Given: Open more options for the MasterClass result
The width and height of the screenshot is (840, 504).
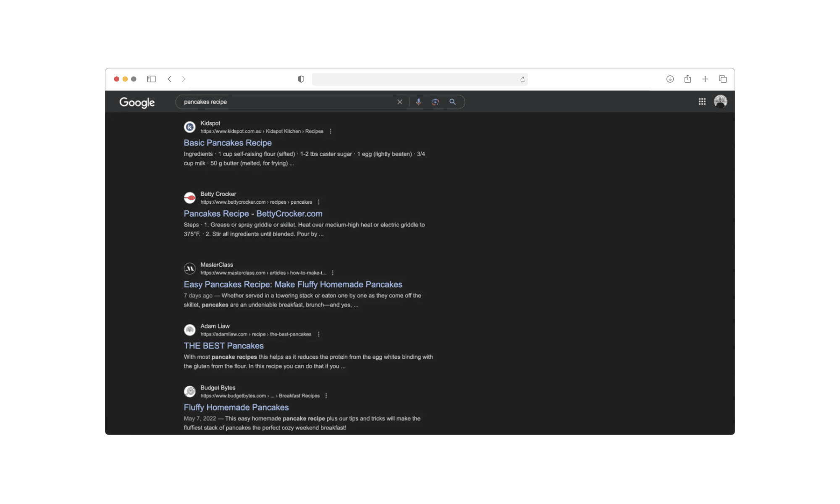Looking at the screenshot, I should (x=333, y=273).
